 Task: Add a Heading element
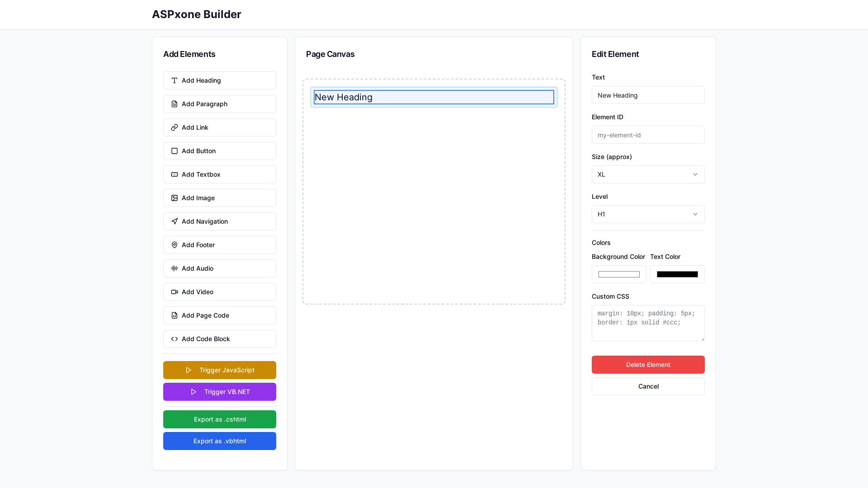tap(220, 80)
